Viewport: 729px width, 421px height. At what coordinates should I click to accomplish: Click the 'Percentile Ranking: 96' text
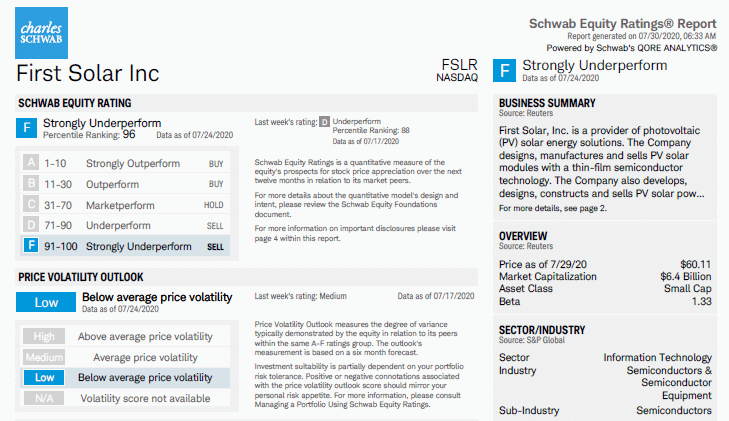(89, 135)
